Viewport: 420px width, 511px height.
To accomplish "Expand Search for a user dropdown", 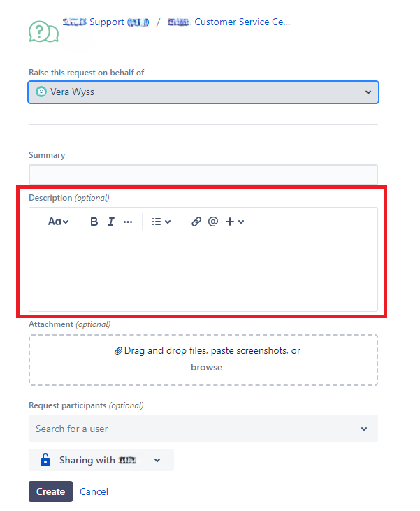I will tap(203, 429).
